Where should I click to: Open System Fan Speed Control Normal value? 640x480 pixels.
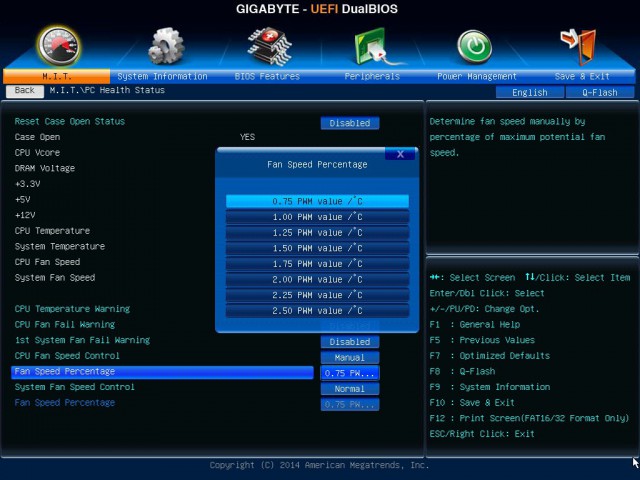350,389
